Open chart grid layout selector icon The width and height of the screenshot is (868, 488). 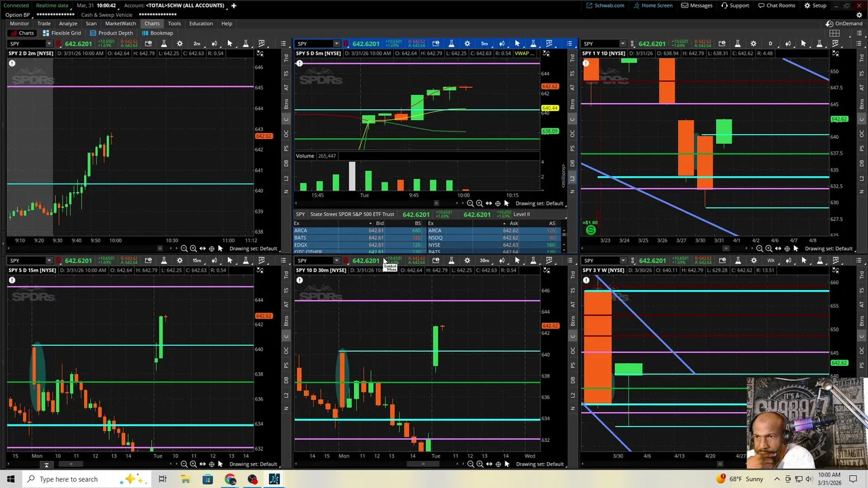click(x=835, y=33)
